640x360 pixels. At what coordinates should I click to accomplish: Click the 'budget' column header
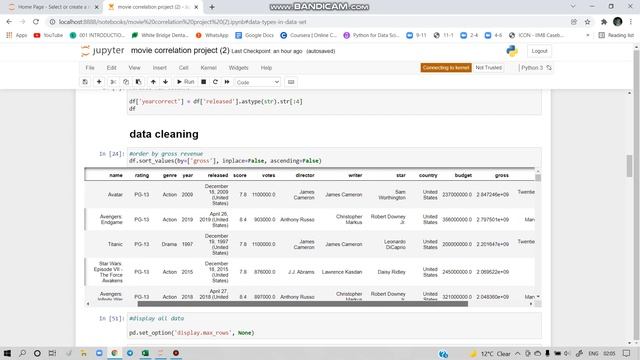coord(463,175)
